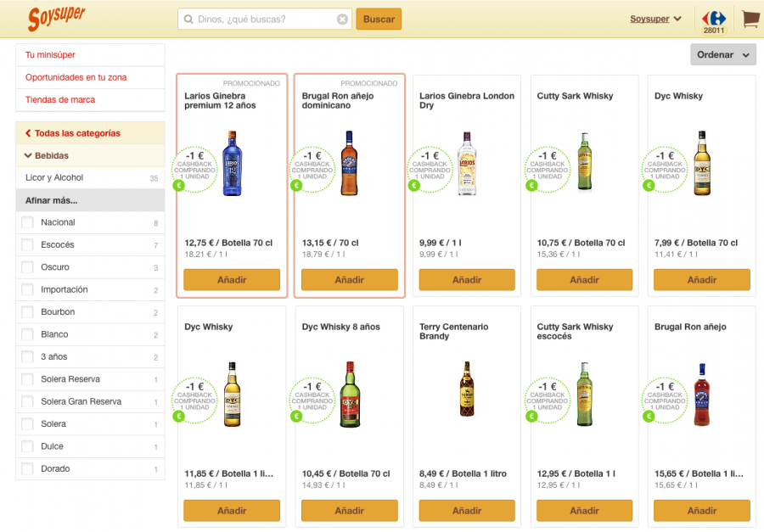Open Dyc Whisky 8 años bottle image
Image resolution: width=764 pixels, height=532 pixels.
[350, 395]
